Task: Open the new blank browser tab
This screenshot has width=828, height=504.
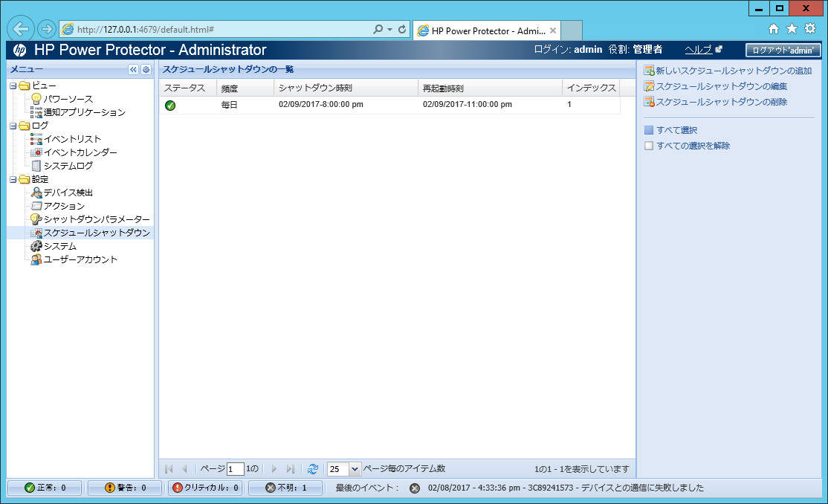Action: 572,30
